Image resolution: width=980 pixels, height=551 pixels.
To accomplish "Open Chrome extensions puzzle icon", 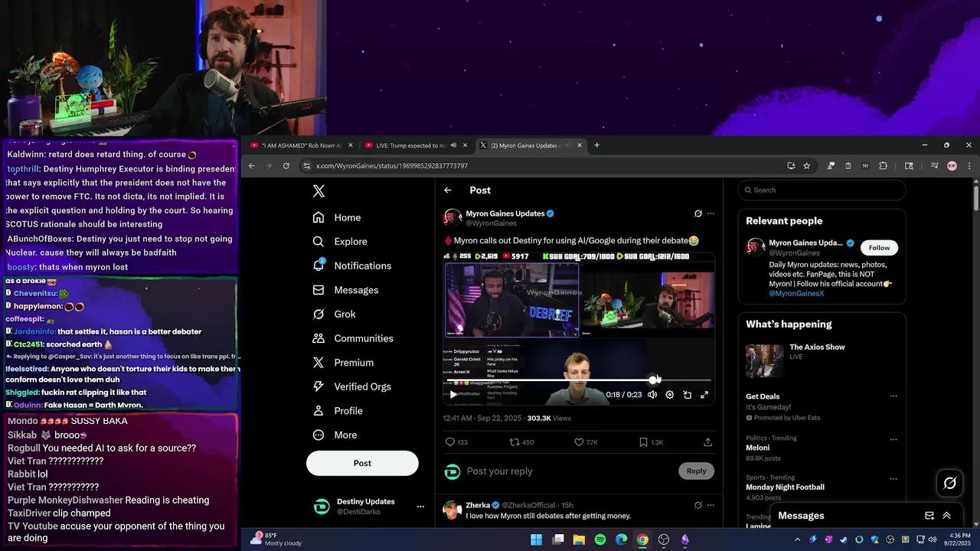I will pyautogui.click(x=883, y=166).
